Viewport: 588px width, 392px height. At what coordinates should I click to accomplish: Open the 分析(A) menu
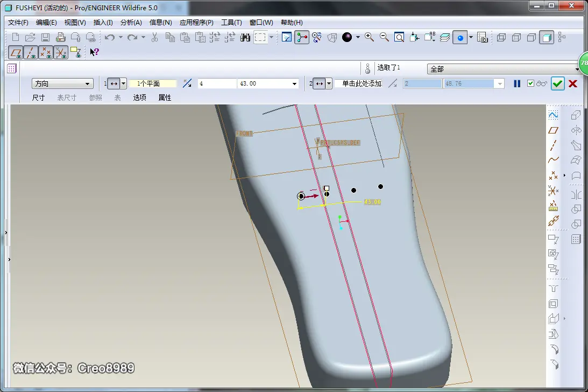click(x=131, y=23)
